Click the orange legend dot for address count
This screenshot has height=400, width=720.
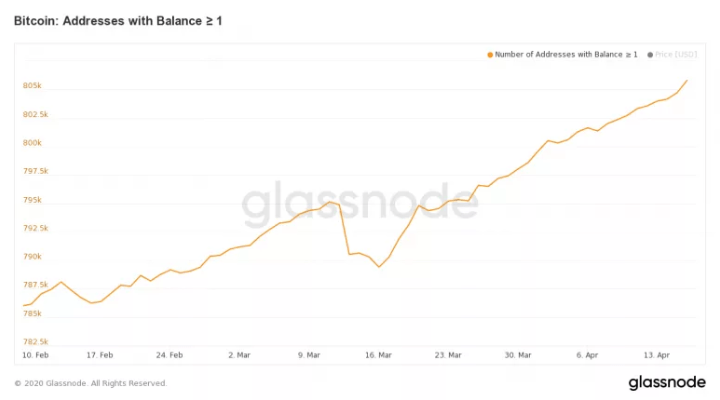pos(490,55)
